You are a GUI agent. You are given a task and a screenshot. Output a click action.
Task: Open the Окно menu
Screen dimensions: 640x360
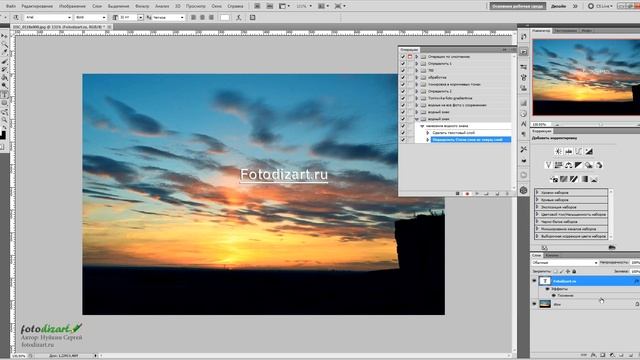click(x=217, y=6)
